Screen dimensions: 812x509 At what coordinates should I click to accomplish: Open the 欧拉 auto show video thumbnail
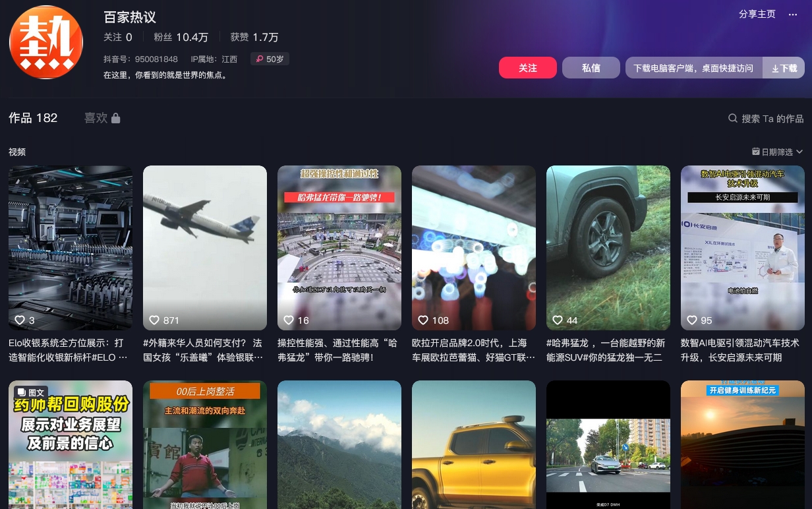[474, 248]
